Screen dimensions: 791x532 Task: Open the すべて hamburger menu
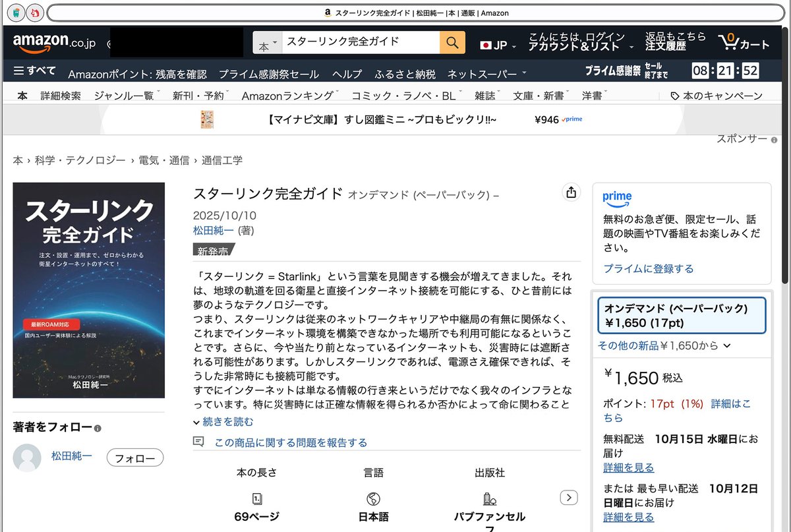pos(34,71)
